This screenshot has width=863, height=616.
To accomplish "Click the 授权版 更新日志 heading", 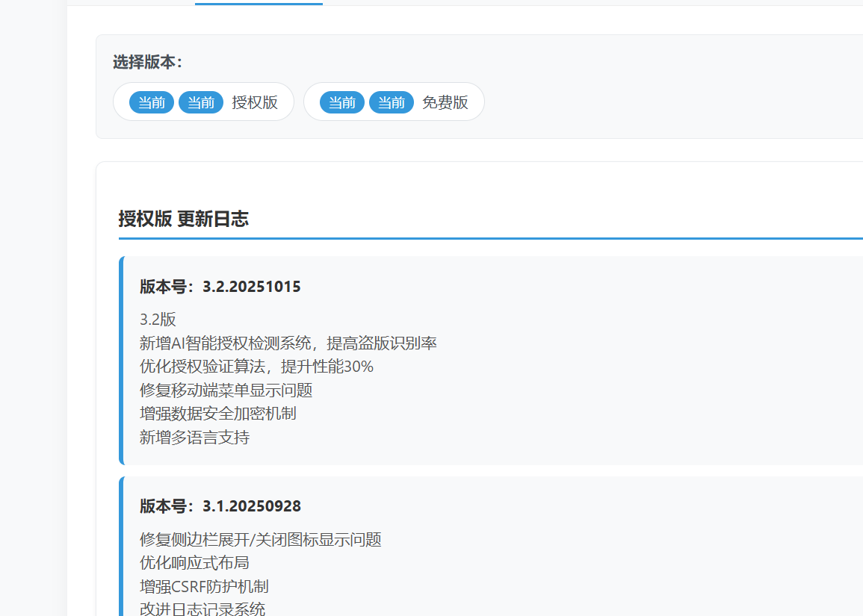I will coord(183,219).
